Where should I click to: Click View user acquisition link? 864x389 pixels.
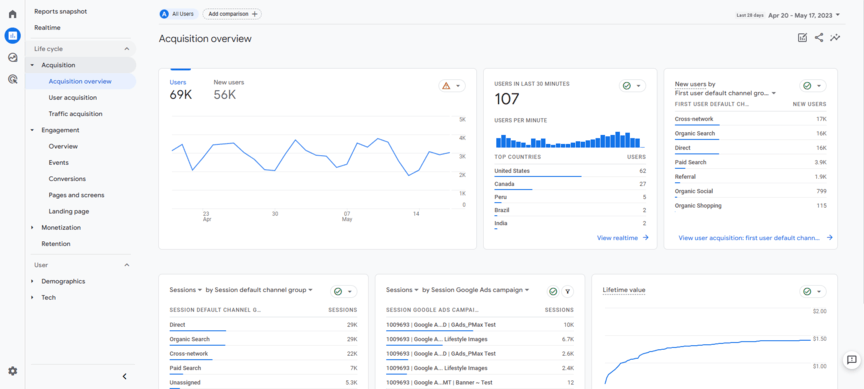point(755,238)
